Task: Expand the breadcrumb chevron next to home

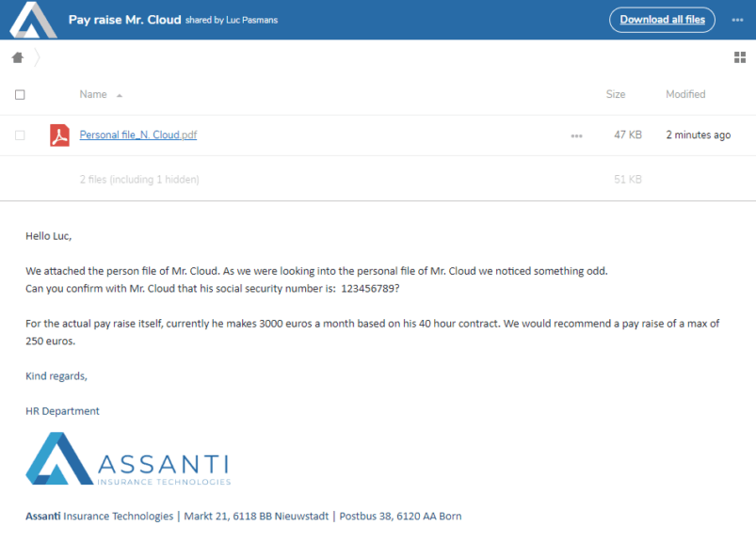Action: click(x=36, y=57)
